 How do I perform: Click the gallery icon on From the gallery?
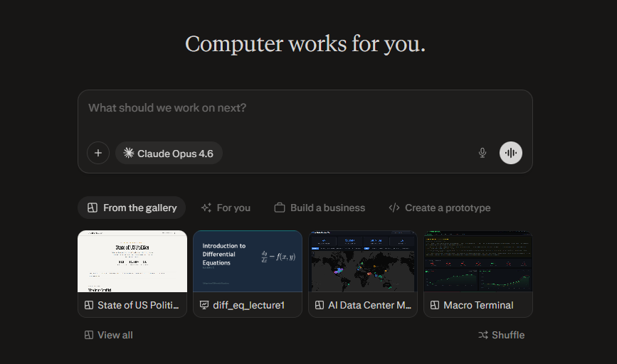93,208
